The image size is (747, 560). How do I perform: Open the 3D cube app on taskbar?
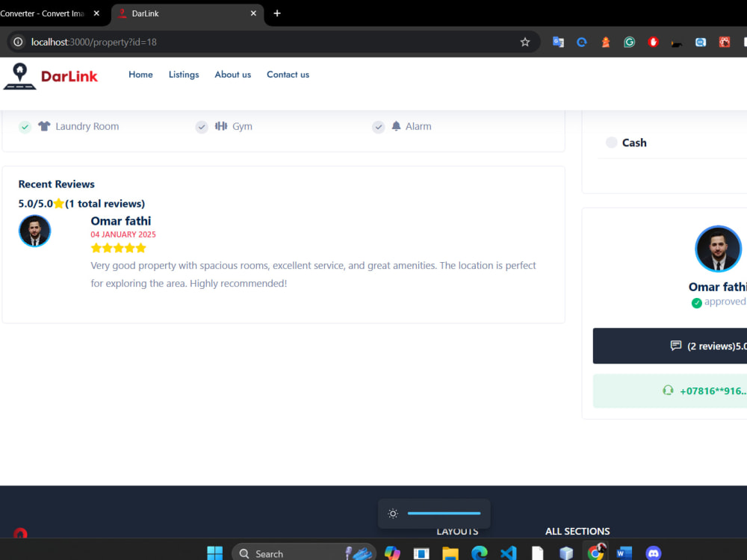pos(566,553)
